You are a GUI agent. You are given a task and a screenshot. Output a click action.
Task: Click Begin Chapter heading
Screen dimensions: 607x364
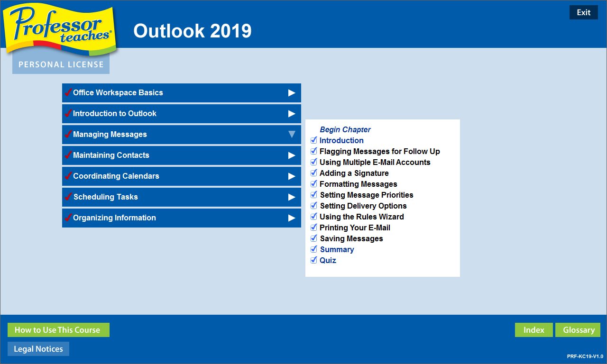[345, 129]
